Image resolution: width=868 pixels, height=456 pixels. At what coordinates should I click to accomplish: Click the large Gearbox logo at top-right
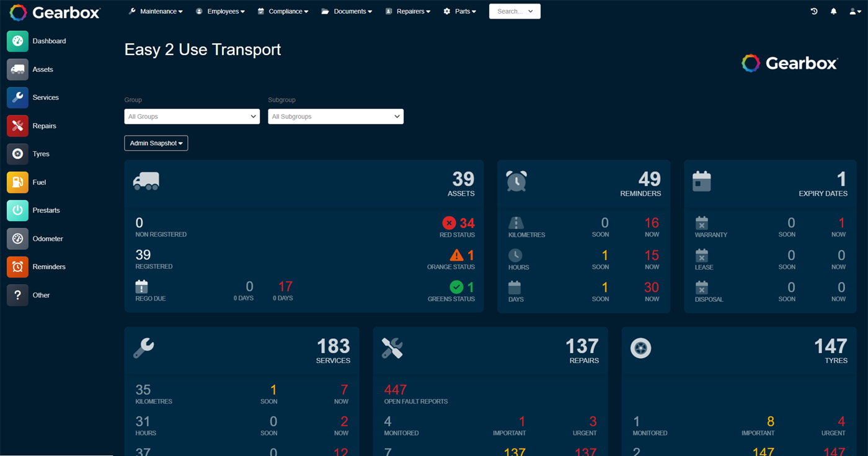pos(790,63)
